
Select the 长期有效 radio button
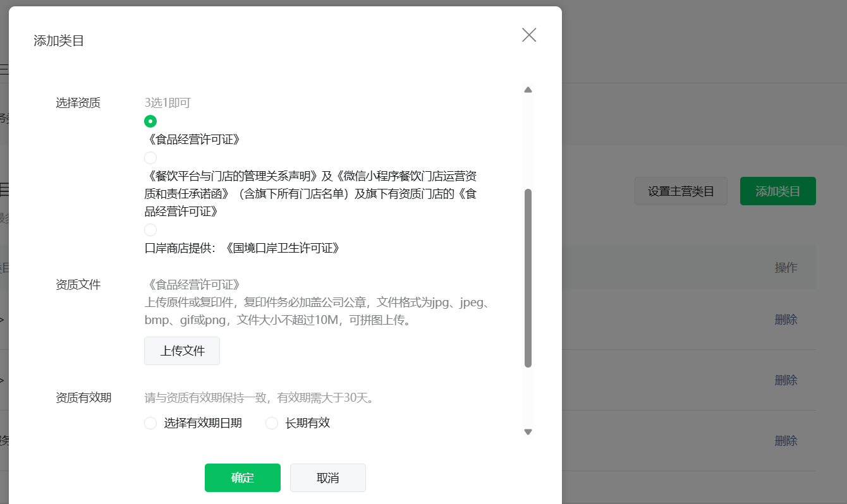click(272, 423)
